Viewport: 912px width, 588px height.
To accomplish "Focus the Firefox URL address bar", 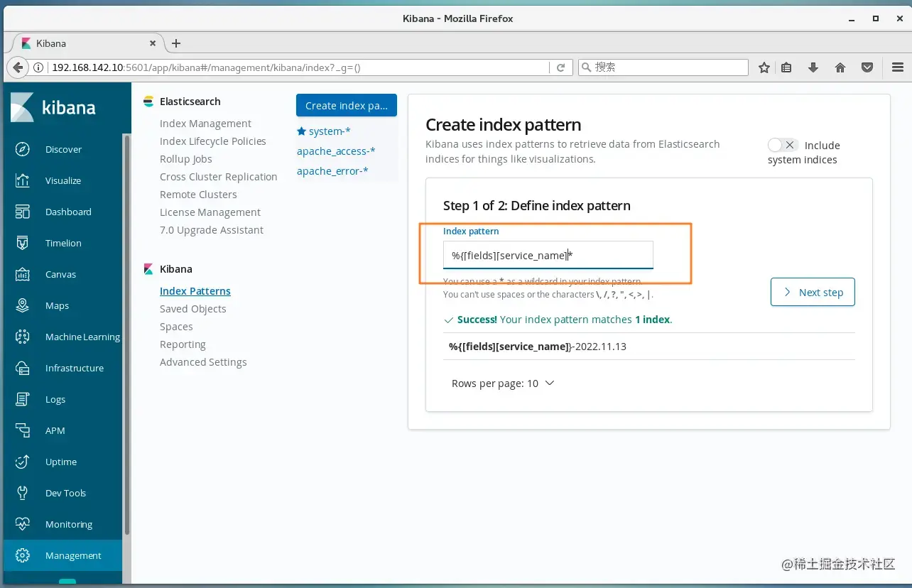I will click(298, 67).
